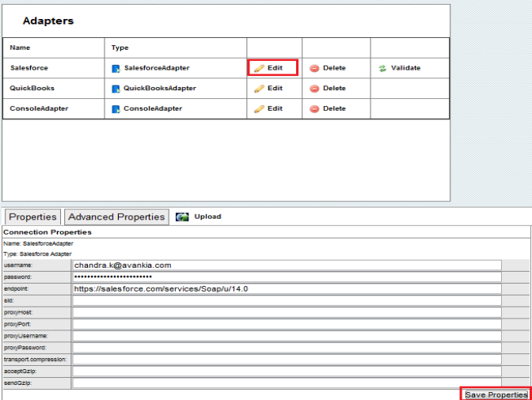Viewport: 532px width, 400px height.
Task: Click the proxyPort input field
Action: 287,324
